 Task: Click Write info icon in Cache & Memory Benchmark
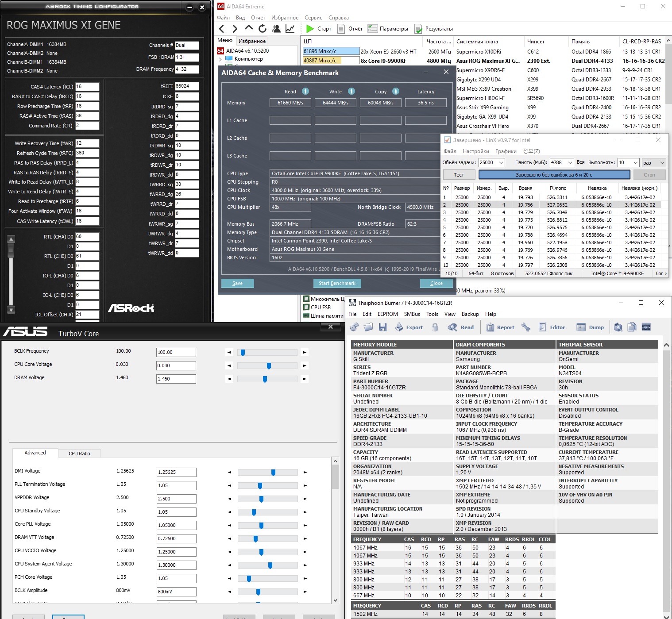(351, 91)
